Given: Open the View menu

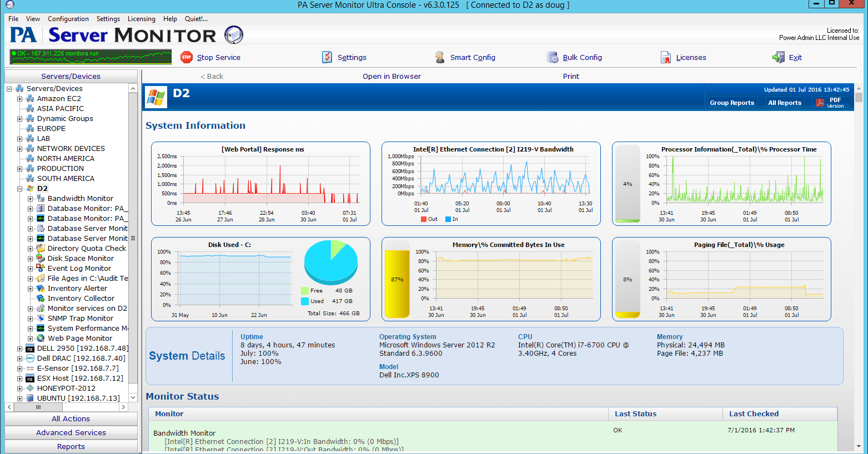Looking at the screenshot, I should (x=33, y=18).
